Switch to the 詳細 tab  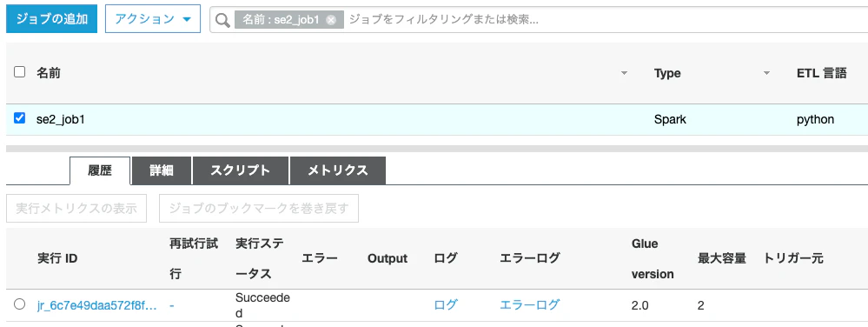click(x=162, y=170)
